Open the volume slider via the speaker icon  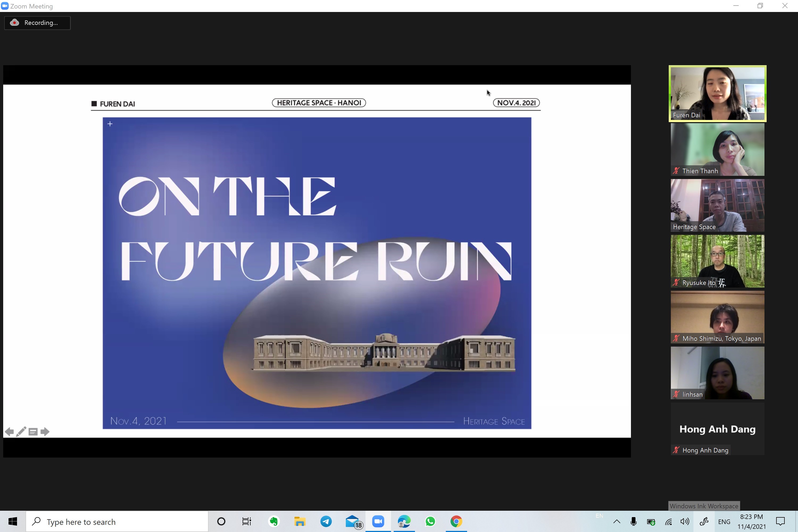coord(684,521)
